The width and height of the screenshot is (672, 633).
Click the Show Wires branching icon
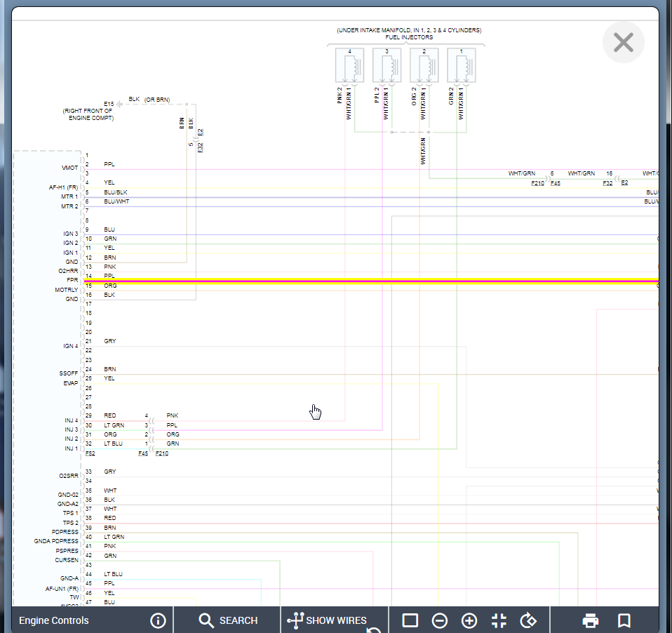[296, 620]
